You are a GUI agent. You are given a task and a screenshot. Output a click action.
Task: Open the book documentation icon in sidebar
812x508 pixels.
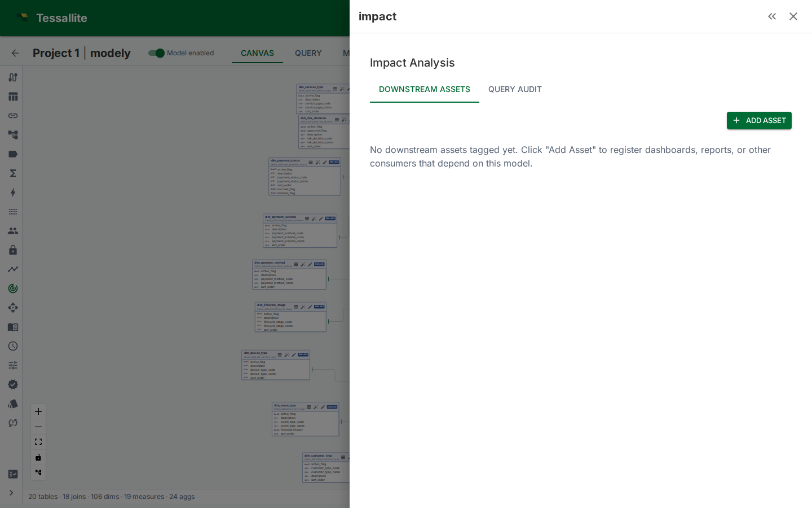(x=12, y=327)
